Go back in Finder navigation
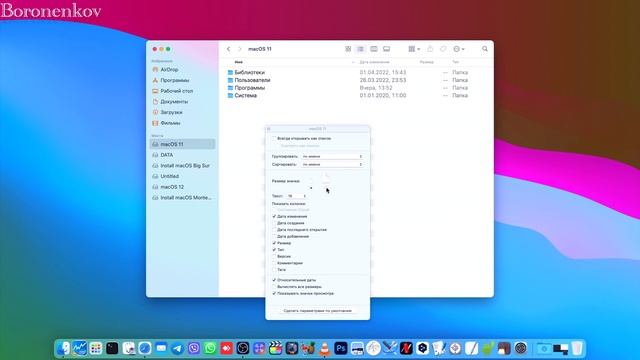The width and height of the screenshot is (640, 360). tap(229, 49)
